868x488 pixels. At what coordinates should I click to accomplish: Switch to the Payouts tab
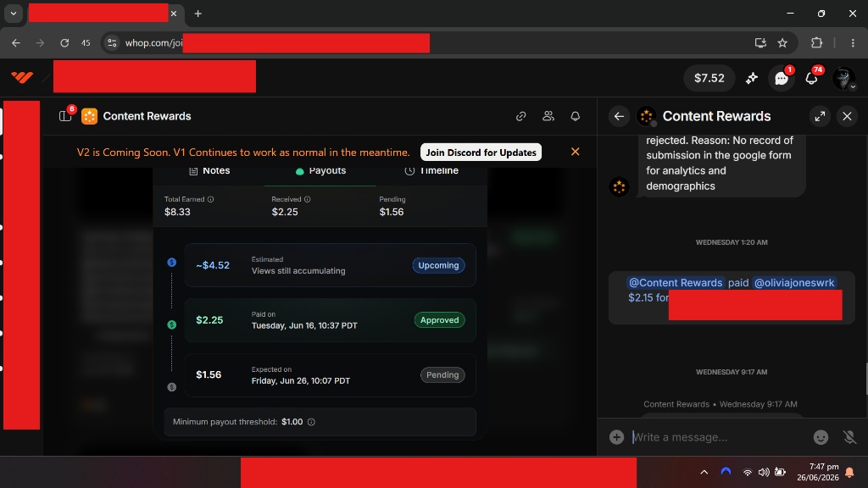pos(320,170)
